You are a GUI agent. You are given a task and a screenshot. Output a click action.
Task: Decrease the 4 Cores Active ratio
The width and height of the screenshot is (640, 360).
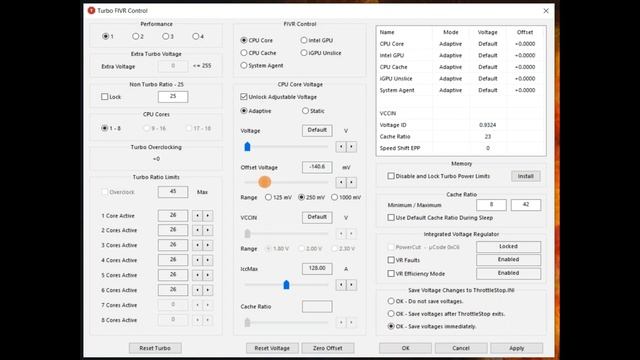click(198, 260)
